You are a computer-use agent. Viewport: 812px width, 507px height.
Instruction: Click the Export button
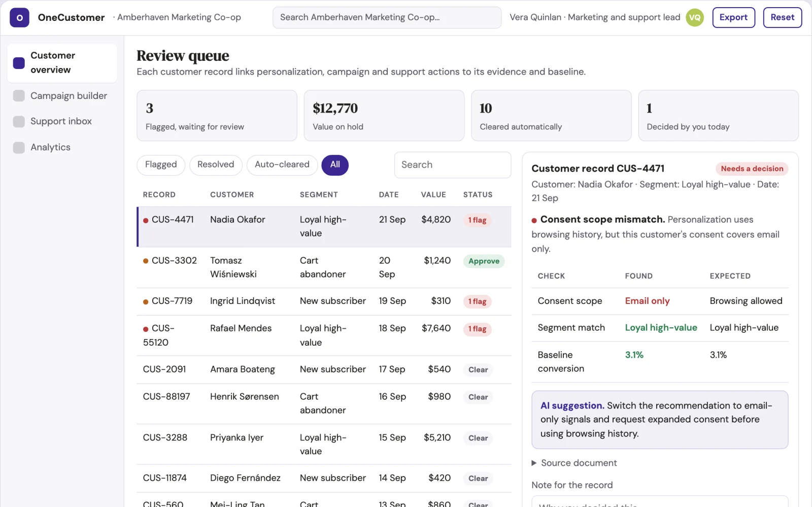[x=733, y=18]
